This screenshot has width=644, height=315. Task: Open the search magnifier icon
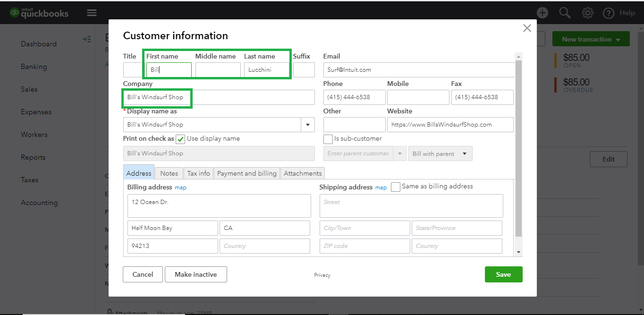click(565, 13)
